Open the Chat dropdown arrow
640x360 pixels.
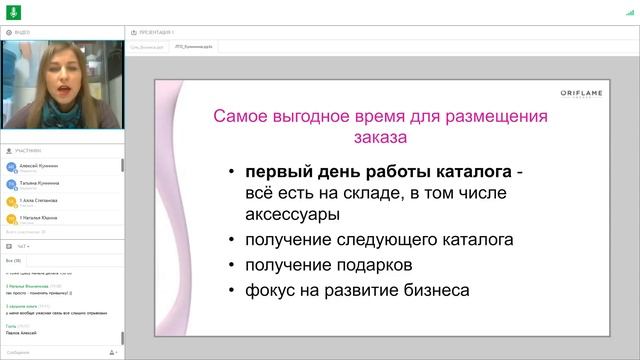pyautogui.click(x=28, y=247)
